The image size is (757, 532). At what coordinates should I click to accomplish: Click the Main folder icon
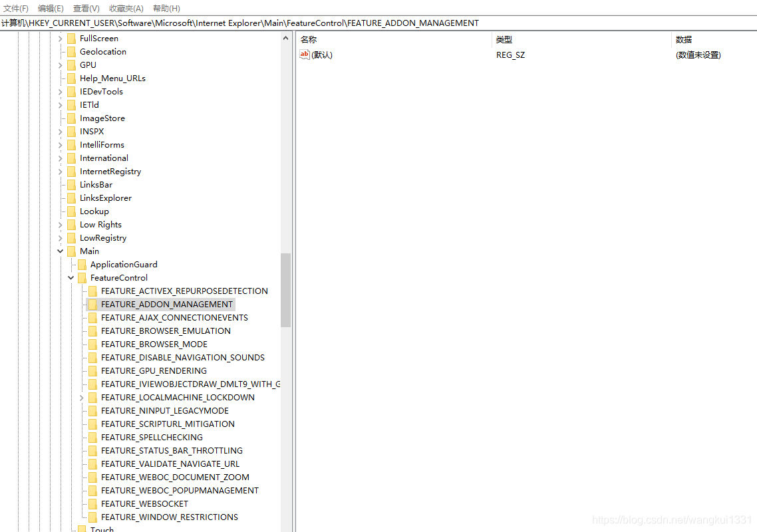pos(71,251)
